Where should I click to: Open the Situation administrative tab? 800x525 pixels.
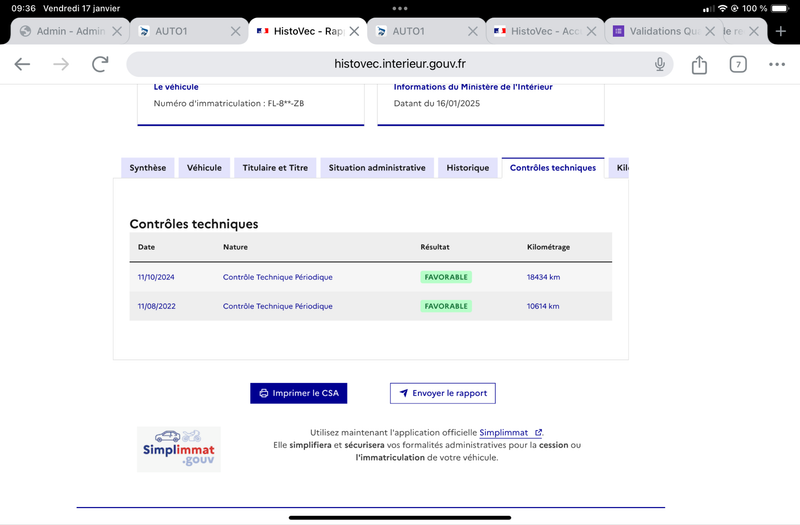click(377, 168)
